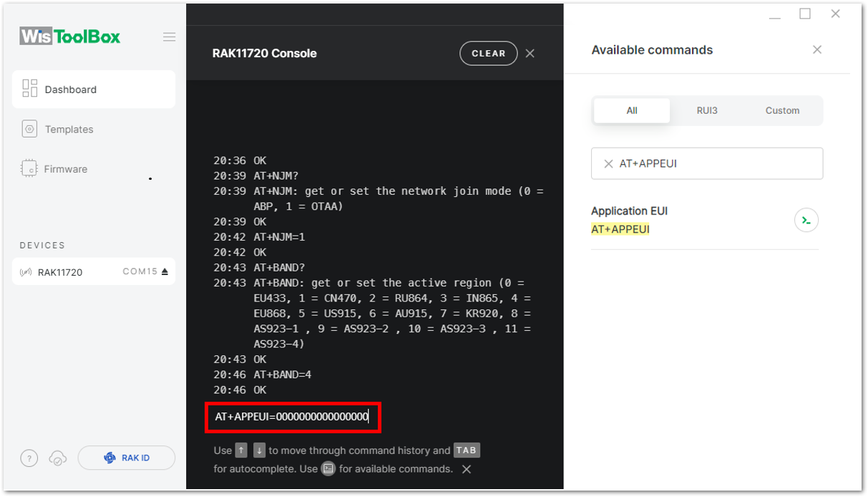Click the AT+APPEUI command input field
The height and width of the screenshot is (497, 868).
tap(293, 417)
